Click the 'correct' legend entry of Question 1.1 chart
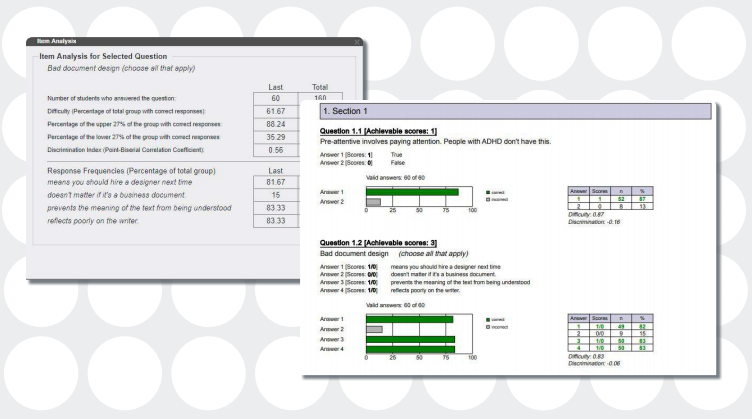This screenshot has width=752, height=419. click(495, 192)
